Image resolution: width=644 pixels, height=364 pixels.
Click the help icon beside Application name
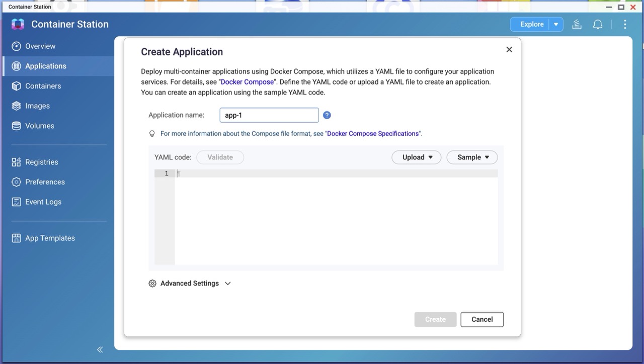click(x=327, y=115)
